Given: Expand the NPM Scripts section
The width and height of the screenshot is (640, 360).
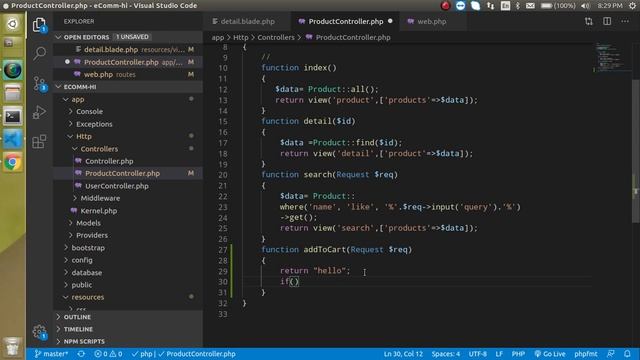Looking at the screenshot, I should (128, 341).
